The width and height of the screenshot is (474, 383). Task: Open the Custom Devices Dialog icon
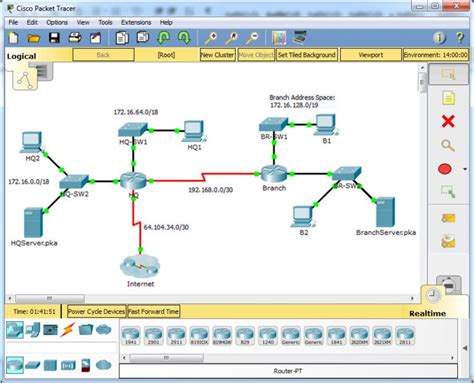[x=300, y=37]
